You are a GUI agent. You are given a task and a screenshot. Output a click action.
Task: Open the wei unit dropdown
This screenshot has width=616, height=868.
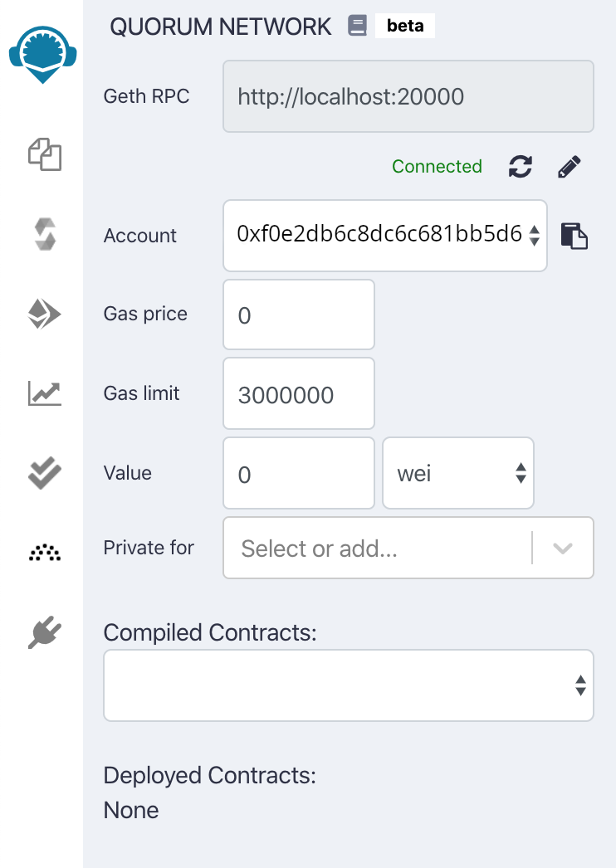[458, 473]
